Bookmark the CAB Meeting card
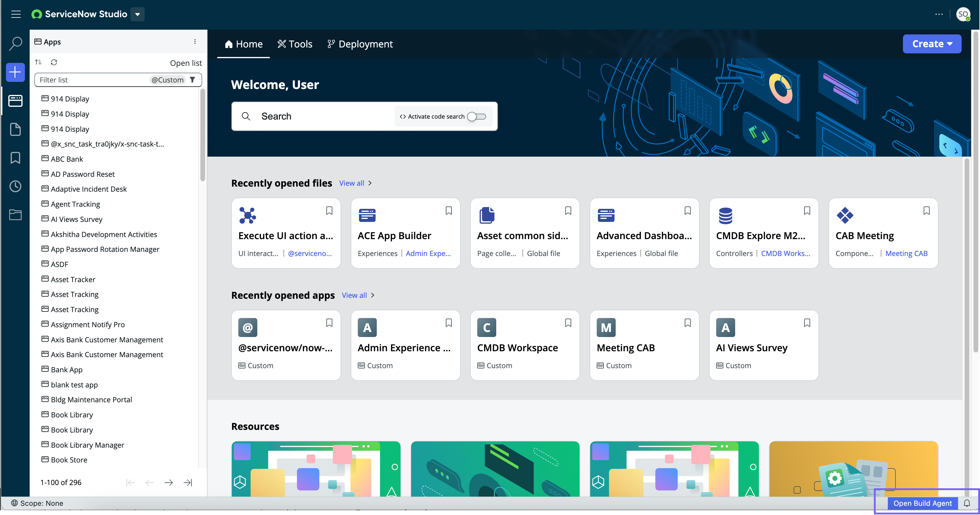980x515 pixels. 926,211
